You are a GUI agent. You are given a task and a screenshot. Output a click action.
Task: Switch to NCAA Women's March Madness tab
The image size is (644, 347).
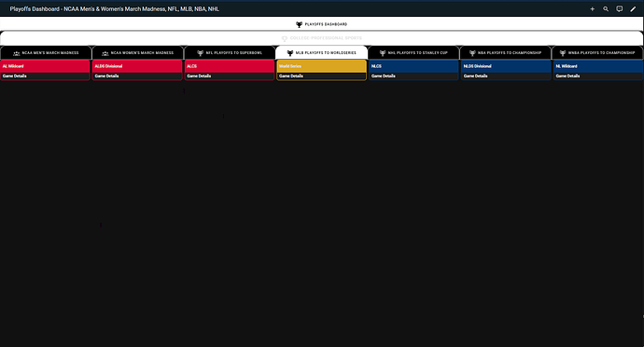click(138, 52)
